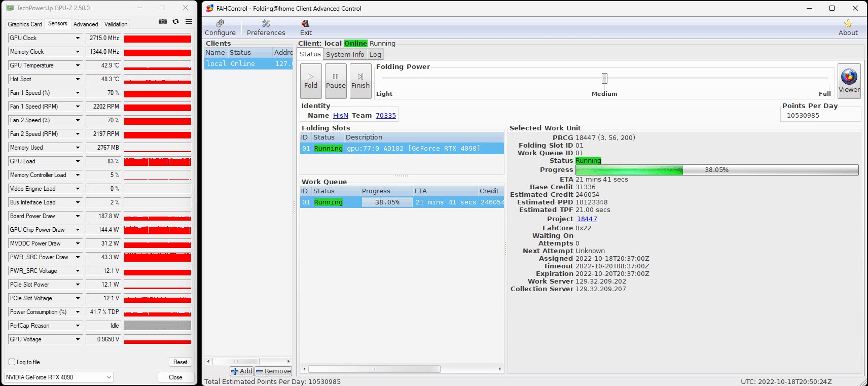Click the Finish button

[360, 81]
